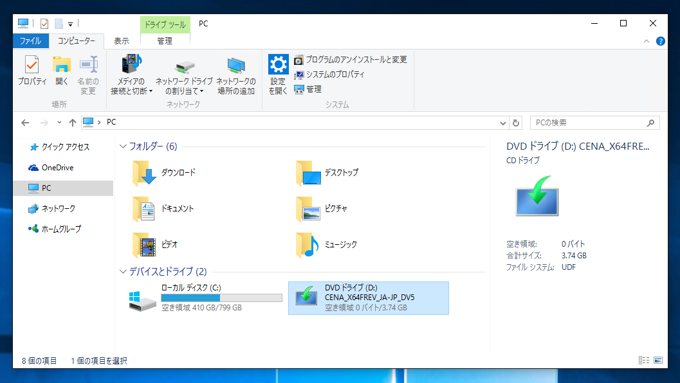Viewport: 680px width, 383px height.
Task: Click the UDF file system value
Action: click(x=569, y=267)
